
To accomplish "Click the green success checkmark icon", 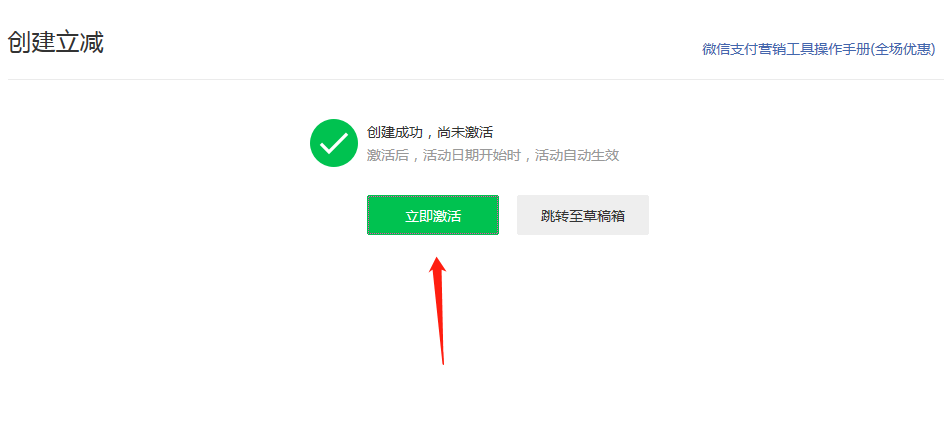I will point(334,143).
